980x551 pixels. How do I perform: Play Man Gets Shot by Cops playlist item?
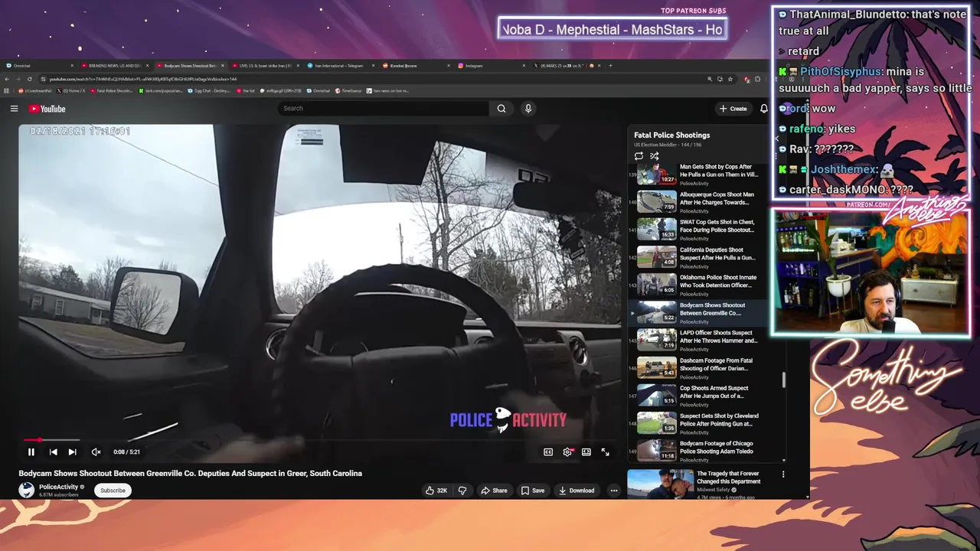[x=697, y=174]
